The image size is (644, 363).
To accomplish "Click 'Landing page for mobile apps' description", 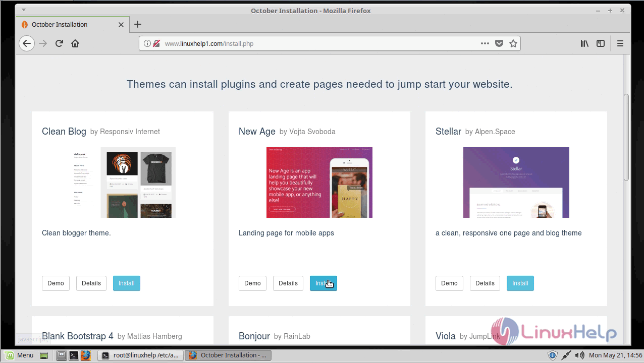I will point(286,233).
